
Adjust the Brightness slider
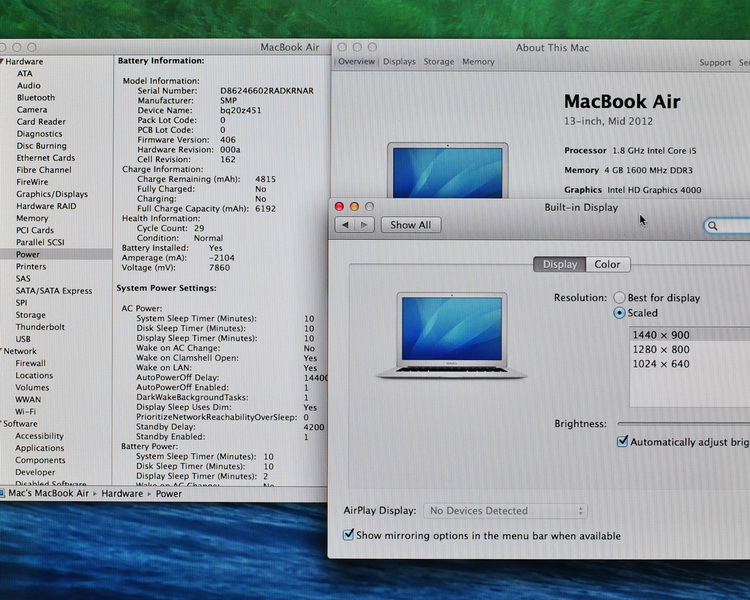click(x=684, y=424)
